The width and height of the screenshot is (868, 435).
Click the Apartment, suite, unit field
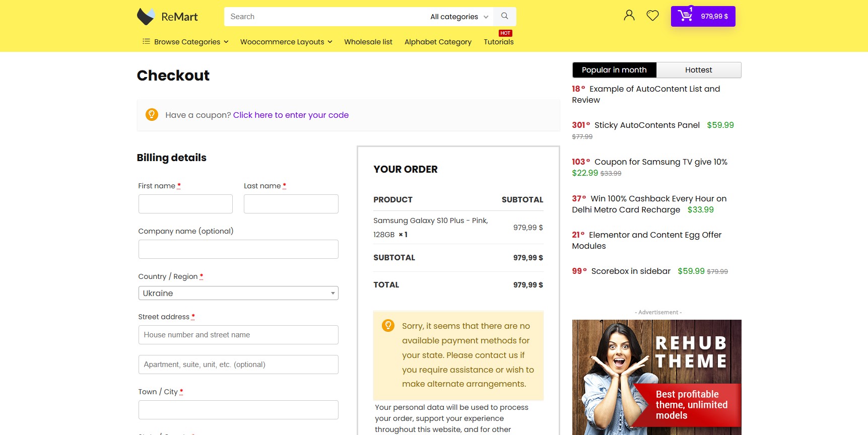click(x=238, y=365)
